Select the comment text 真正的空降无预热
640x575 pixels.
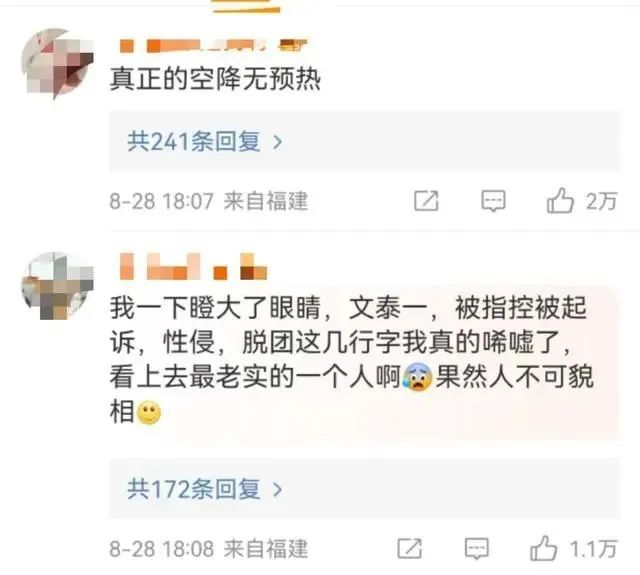(215, 78)
